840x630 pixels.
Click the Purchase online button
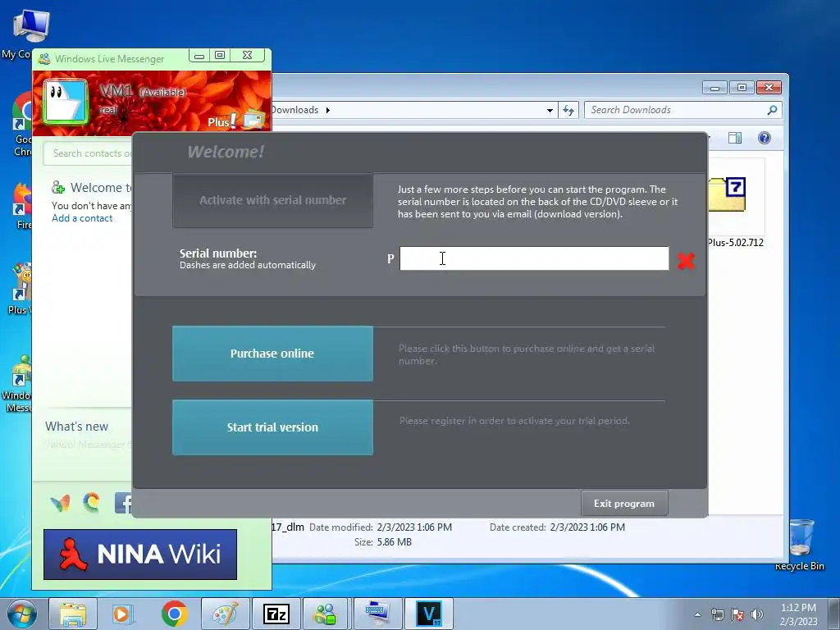[x=272, y=354]
